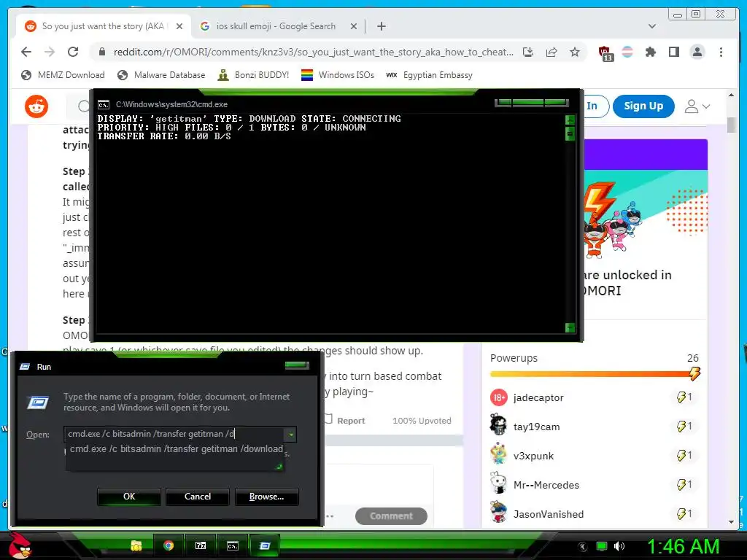Viewport: 747px width, 560px height.
Task: Click the address bar URL
Action: (x=313, y=52)
